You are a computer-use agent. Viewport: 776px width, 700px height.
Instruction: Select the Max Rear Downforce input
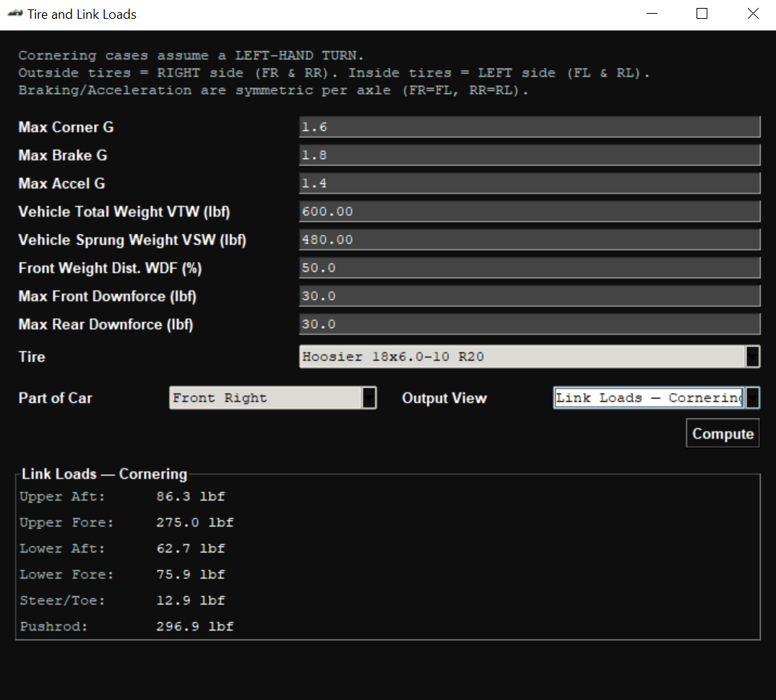(530, 324)
